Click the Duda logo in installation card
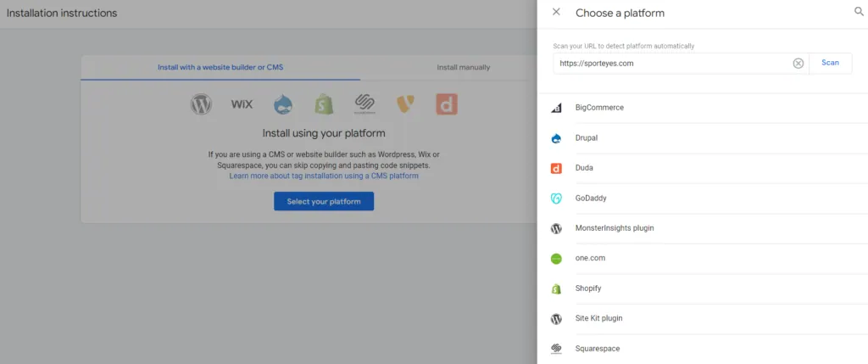The width and height of the screenshot is (868, 364). [x=447, y=104]
